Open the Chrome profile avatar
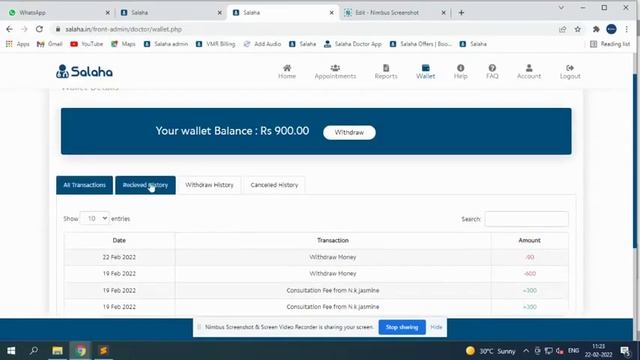The image size is (640, 360). click(611, 29)
